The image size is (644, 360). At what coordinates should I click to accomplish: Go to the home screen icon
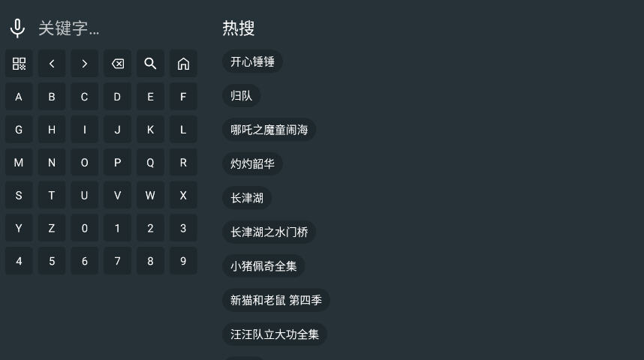(x=183, y=64)
